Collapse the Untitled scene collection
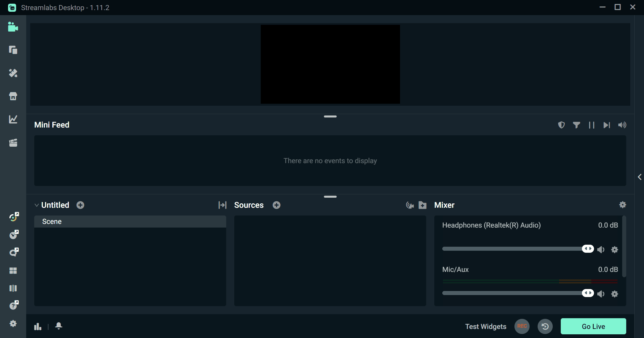Image resolution: width=644 pixels, height=338 pixels. point(36,205)
